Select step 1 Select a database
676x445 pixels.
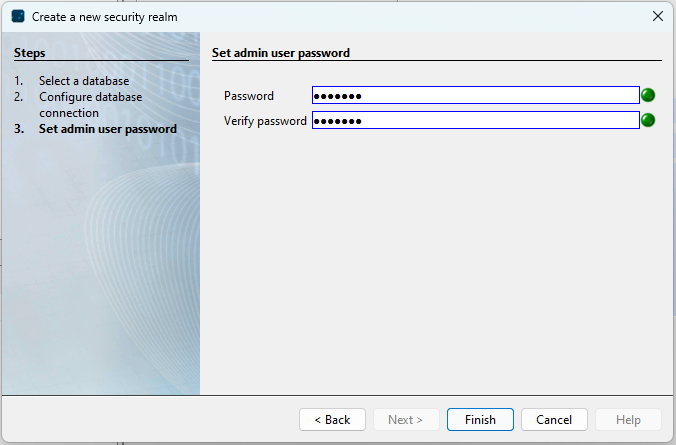point(84,81)
